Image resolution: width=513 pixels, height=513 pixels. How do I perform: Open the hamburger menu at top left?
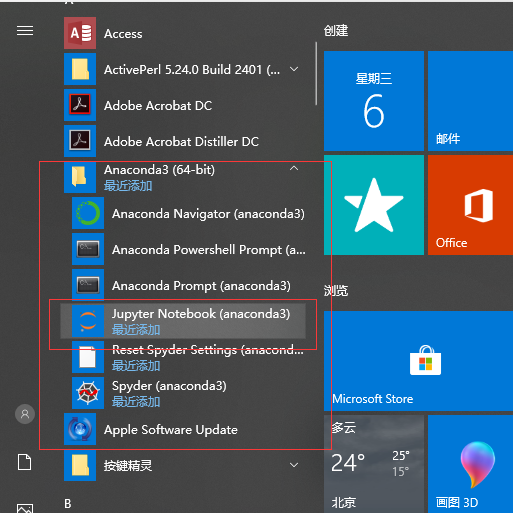(25, 31)
